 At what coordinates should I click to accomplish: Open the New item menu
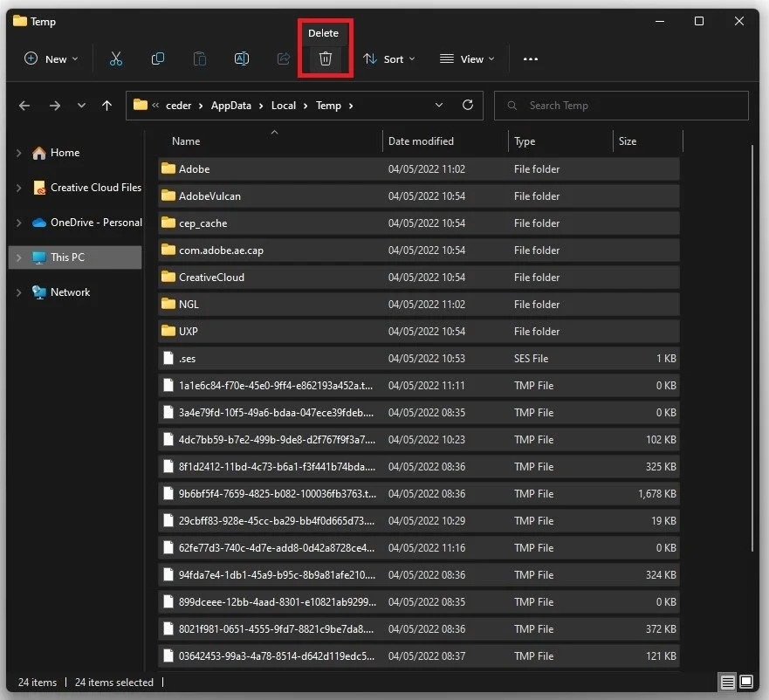[51, 58]
